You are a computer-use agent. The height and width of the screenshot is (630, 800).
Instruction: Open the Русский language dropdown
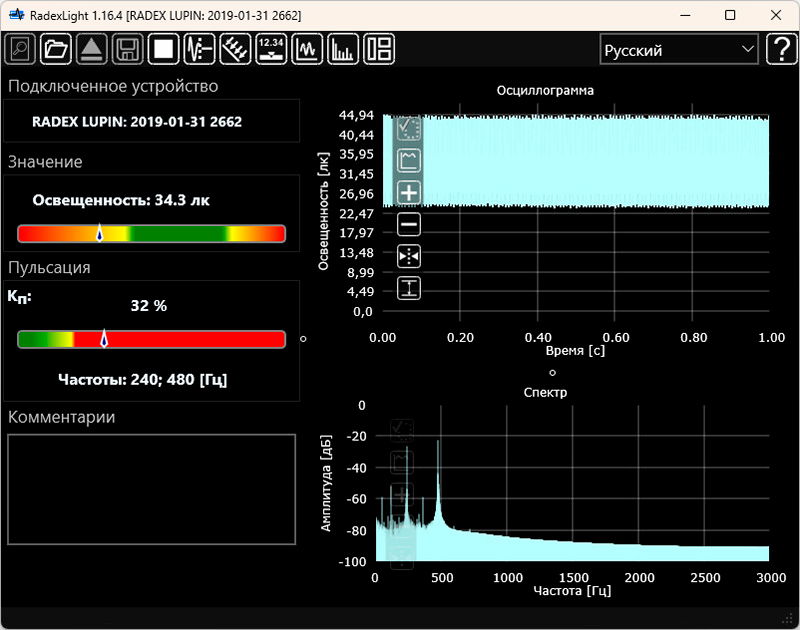678,49
